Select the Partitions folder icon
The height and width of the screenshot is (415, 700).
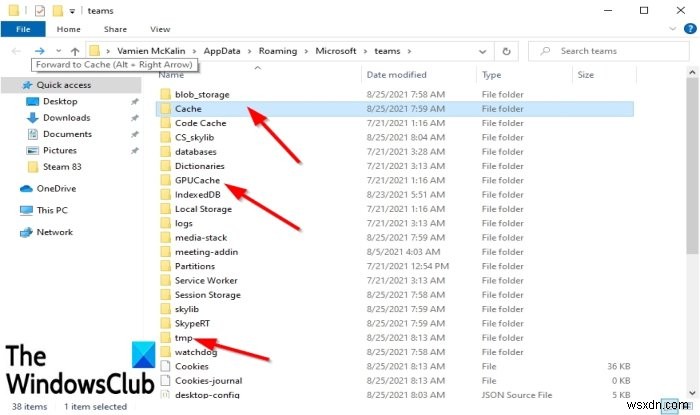point(166,266)
